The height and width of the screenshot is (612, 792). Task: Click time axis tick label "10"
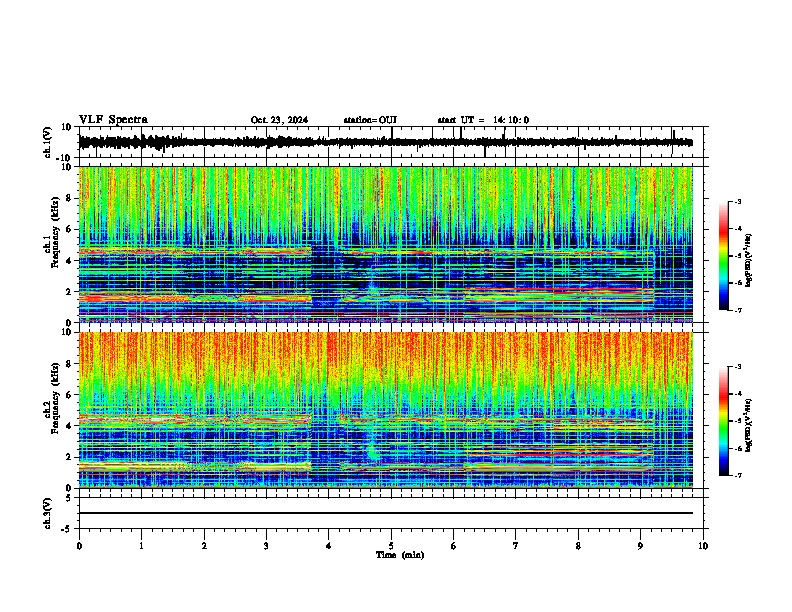pos(703,546)
